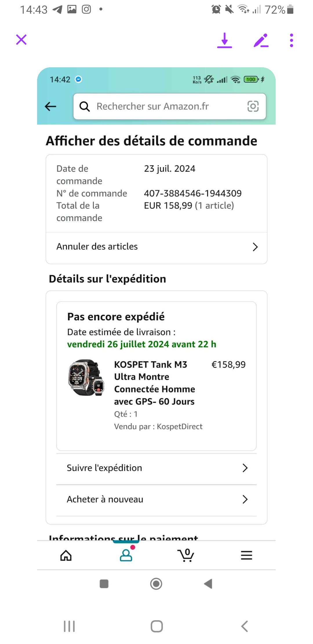Viewport: 313px width, 644px height.
Task: Tap the Amazon home icon
Action: [66, 556]
